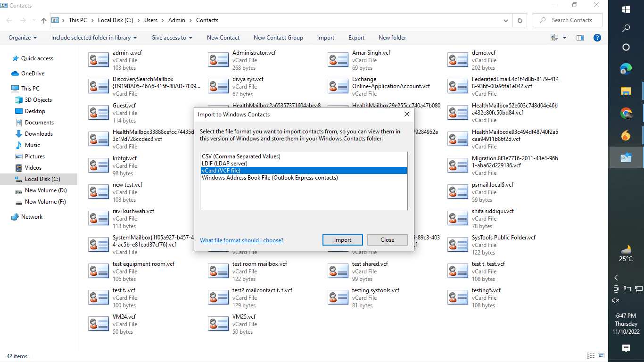This screenshot has width=644, height=362.
Task: Click the back navigation arrow
Action: pyautogui.click(x=9, y=20)
